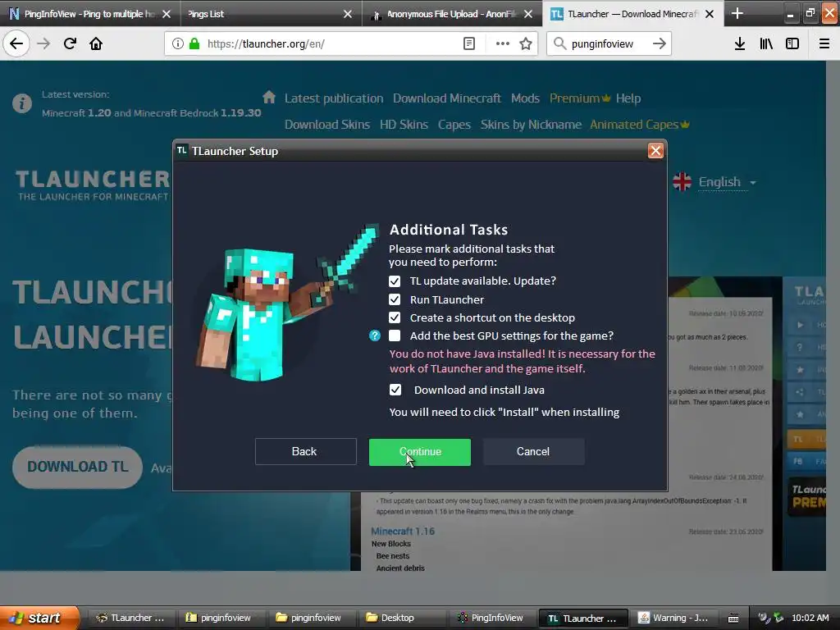
Task: Close the PingInfoView browser tab
Action: click(167, 14)
